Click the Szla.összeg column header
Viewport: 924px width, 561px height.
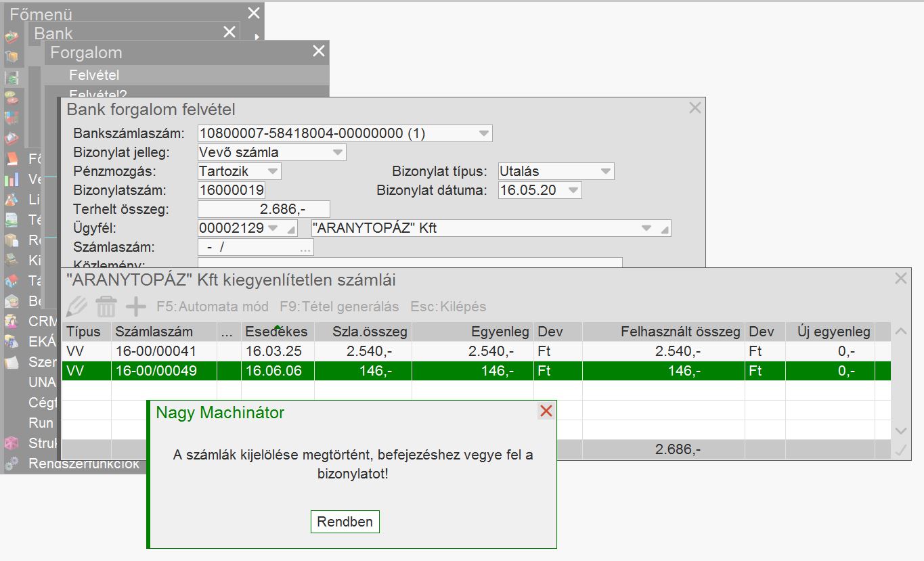click(364, 332)
